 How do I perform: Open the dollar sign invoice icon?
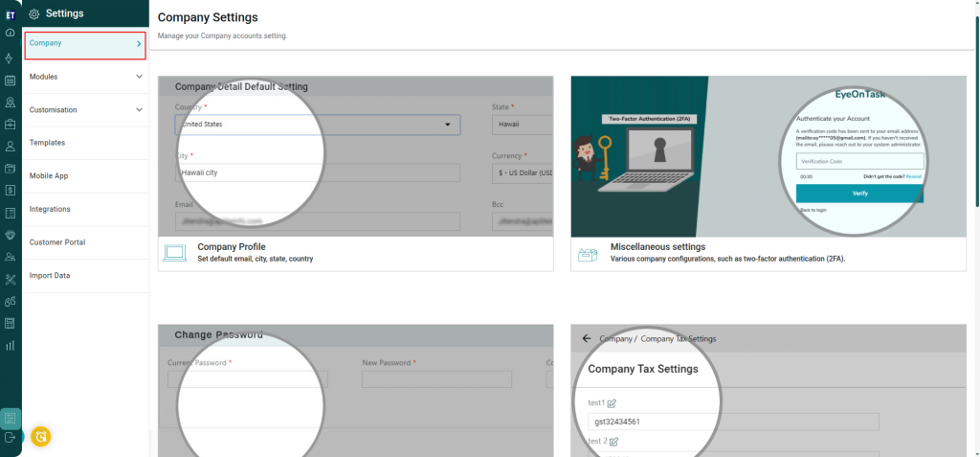click(10, 191)
